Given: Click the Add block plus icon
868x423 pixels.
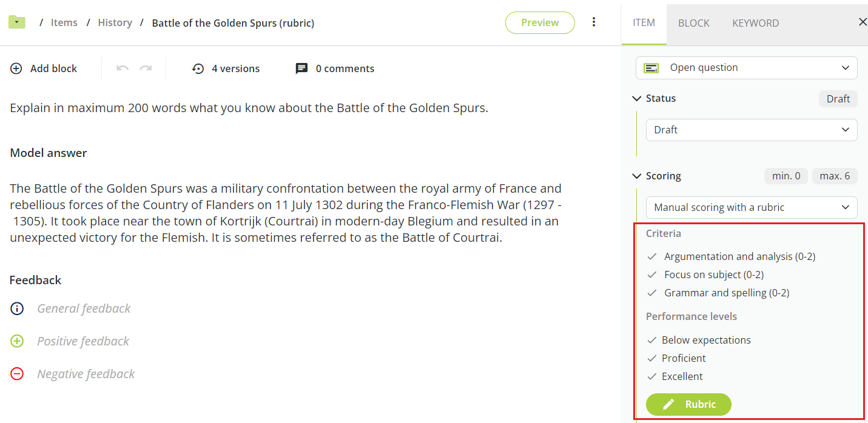Looking at the screenshot, I should click(16, 68).
